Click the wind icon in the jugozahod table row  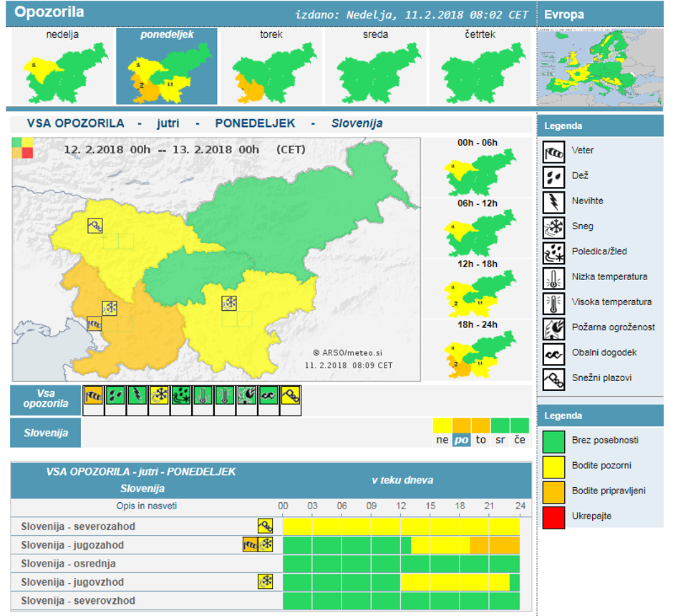pyautogui.click(x=251, y=544)
